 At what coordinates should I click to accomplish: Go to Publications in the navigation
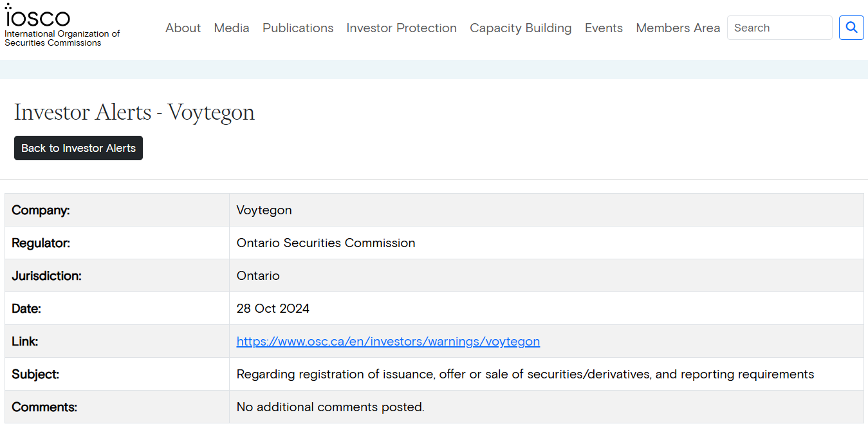298,28
